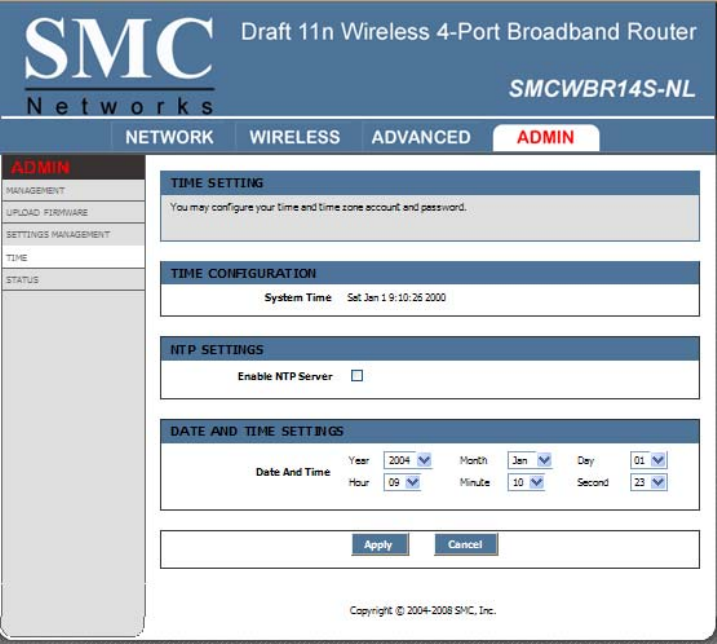This screenshot has height=644, width=717.
Task: Click the 'Date And Time' label
Action: (293, 472)
